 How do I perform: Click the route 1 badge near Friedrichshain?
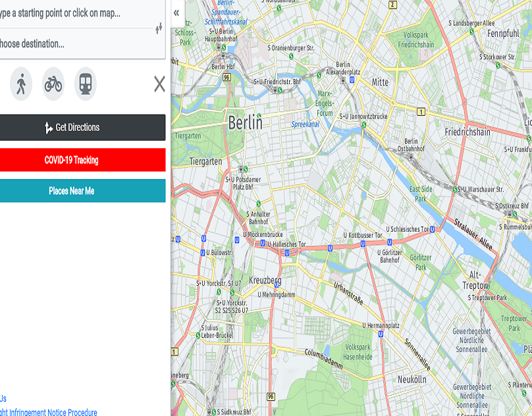pyautogui.click(x=420, y=112)
